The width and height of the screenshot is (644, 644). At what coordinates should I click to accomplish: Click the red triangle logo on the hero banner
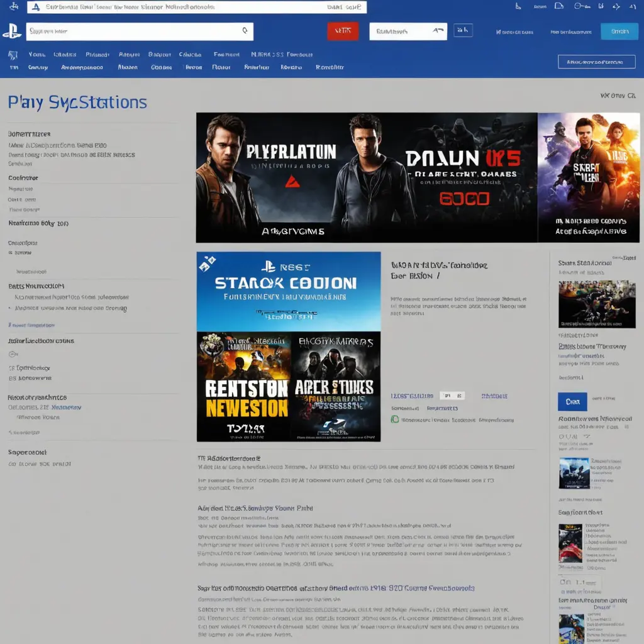[x=291, y=182]
